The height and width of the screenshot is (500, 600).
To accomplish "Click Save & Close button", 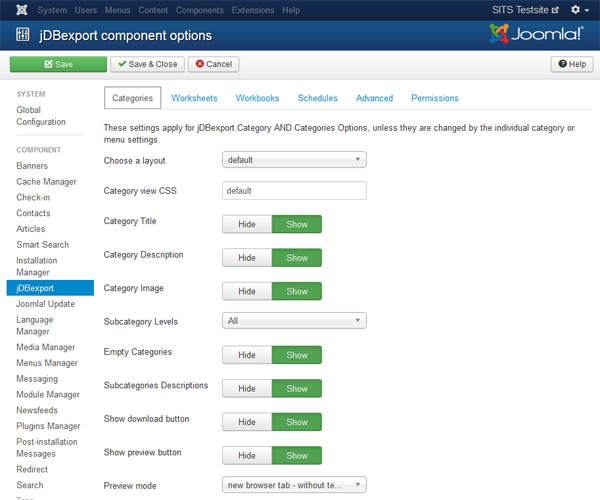I will (x=147, y=64).
